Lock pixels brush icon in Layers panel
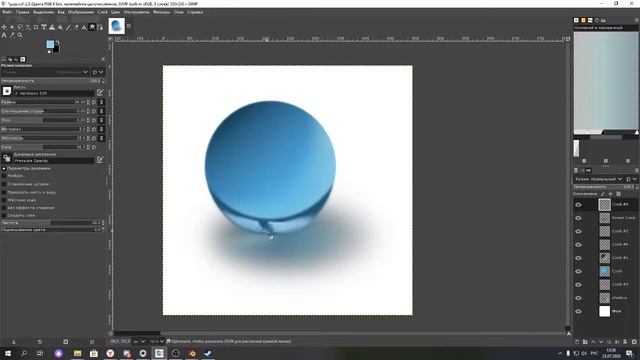640x360 pixels. 603,194
